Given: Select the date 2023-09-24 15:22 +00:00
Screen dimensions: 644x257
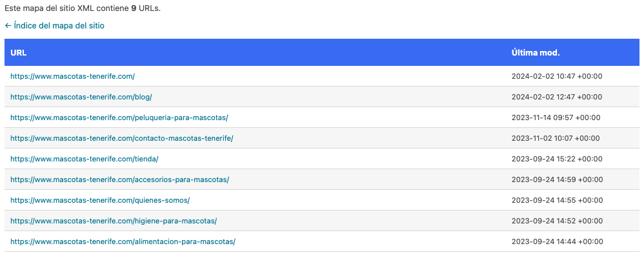Looking at the screenshot, I should tap(557, 159).
